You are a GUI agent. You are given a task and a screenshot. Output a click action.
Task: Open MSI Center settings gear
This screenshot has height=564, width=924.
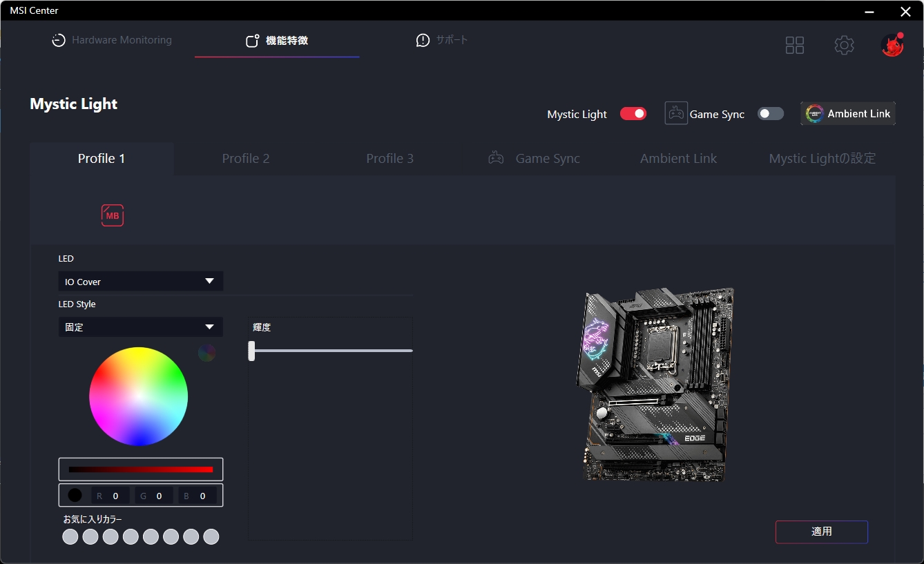[x=844, y=44]
